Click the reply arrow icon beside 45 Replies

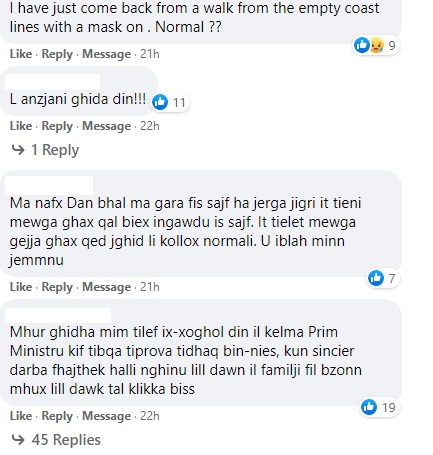(18, 440)
